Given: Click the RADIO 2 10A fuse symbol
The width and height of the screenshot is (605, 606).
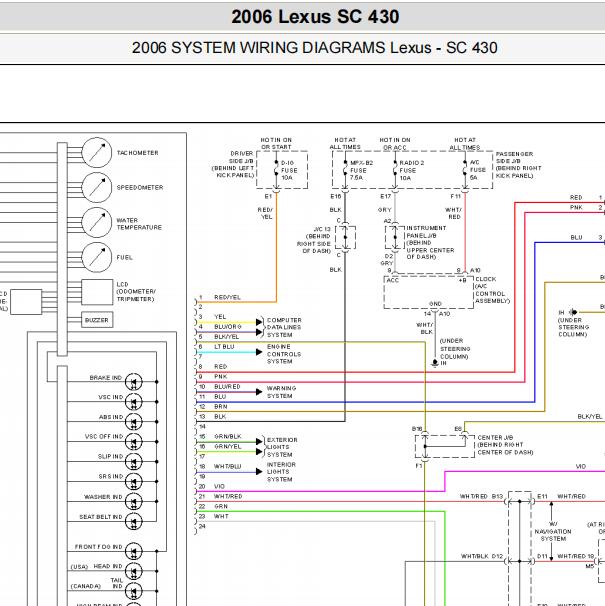Looking at the screenshot, I should (x=395, y=170).
